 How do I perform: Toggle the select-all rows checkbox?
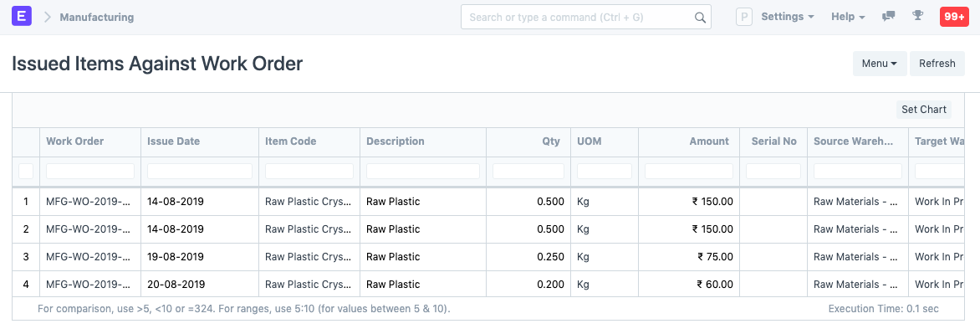(26, 171)
